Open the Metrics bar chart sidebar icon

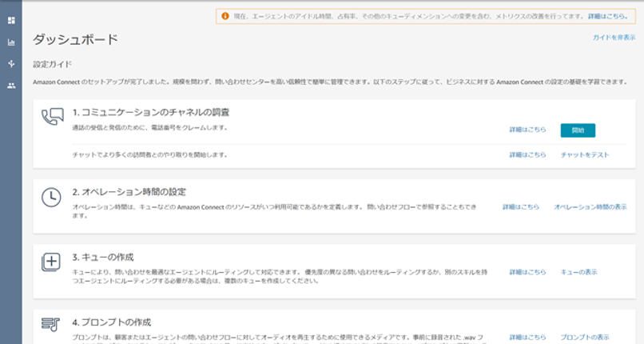[x=11, y=42]
